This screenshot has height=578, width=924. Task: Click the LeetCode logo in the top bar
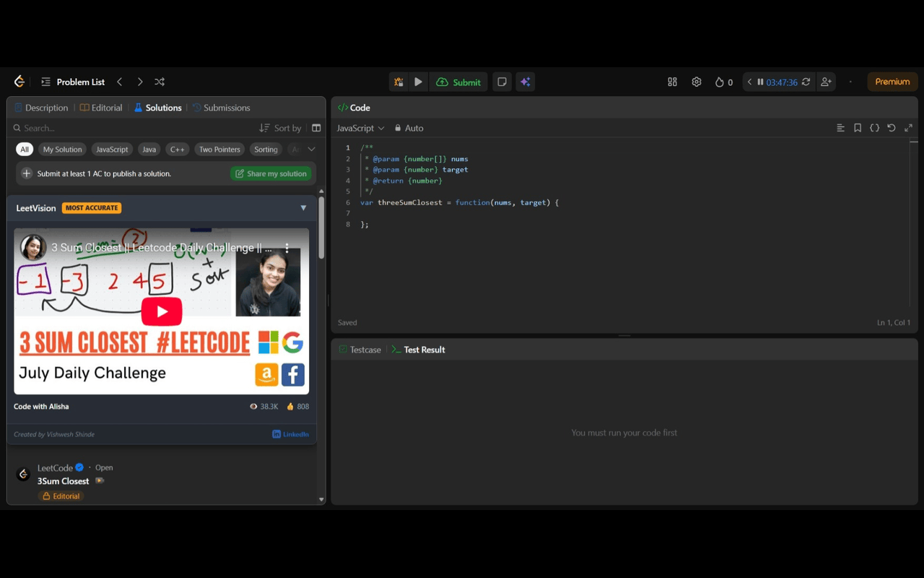point(19,82)
